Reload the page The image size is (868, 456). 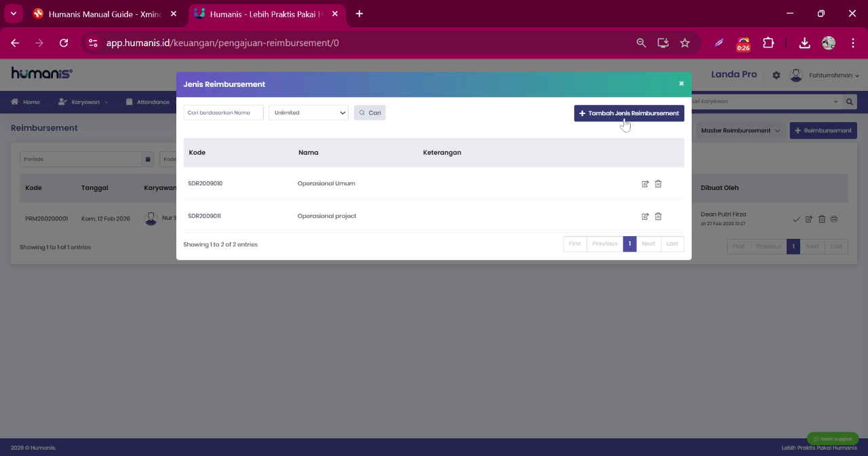pos(64,43)
